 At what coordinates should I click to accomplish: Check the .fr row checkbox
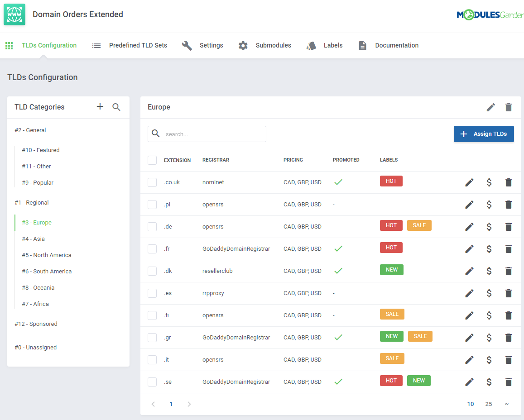click(x=152, y=249)
